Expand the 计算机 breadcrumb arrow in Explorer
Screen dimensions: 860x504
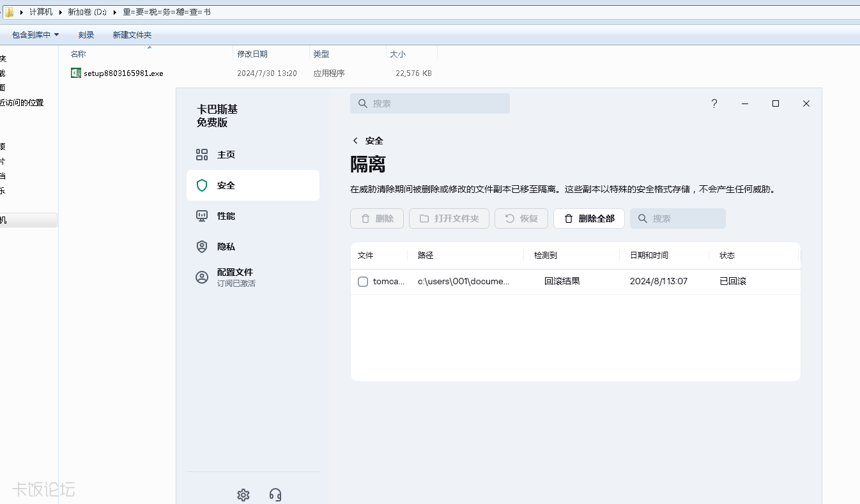[61, 12]
